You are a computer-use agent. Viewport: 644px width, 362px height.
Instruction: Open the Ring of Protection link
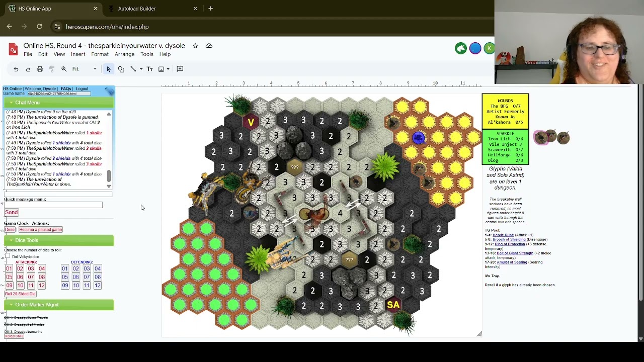(510, 244)
